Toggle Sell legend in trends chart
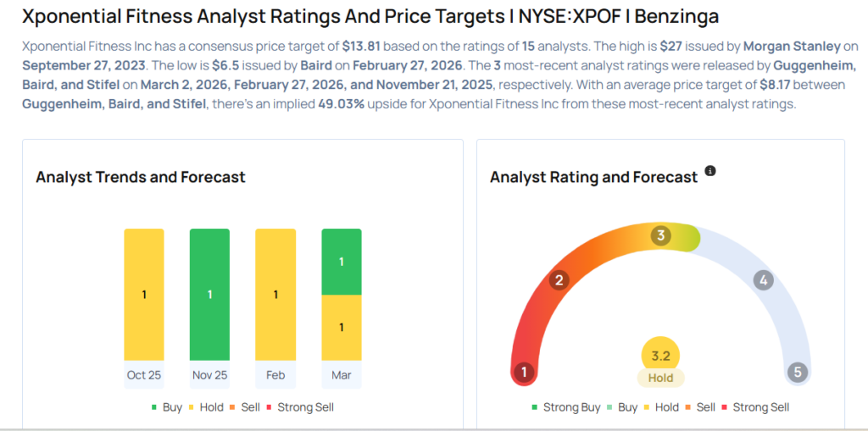The height and width of the screenshot is (431, 868). 245,407
